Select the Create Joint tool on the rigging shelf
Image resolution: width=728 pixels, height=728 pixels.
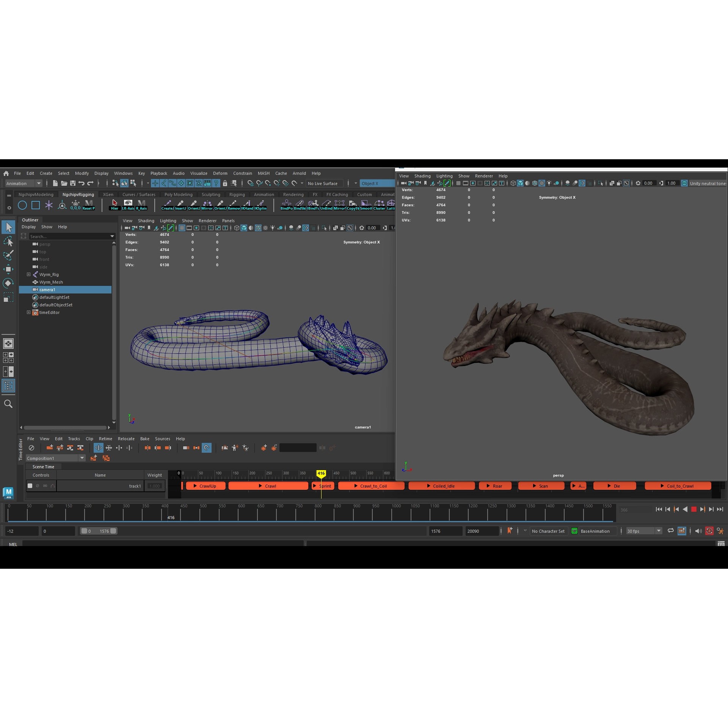click(168, 205)
